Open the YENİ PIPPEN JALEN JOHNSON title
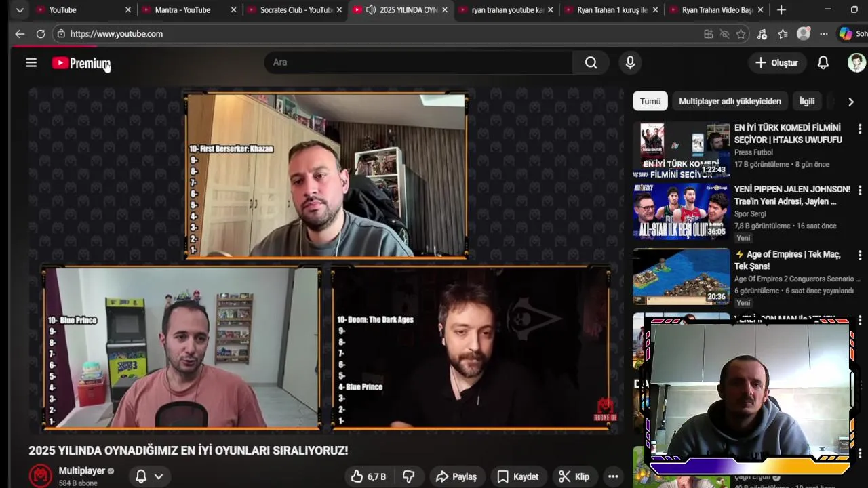Screen dimensions: 868x488 (792, 195)
